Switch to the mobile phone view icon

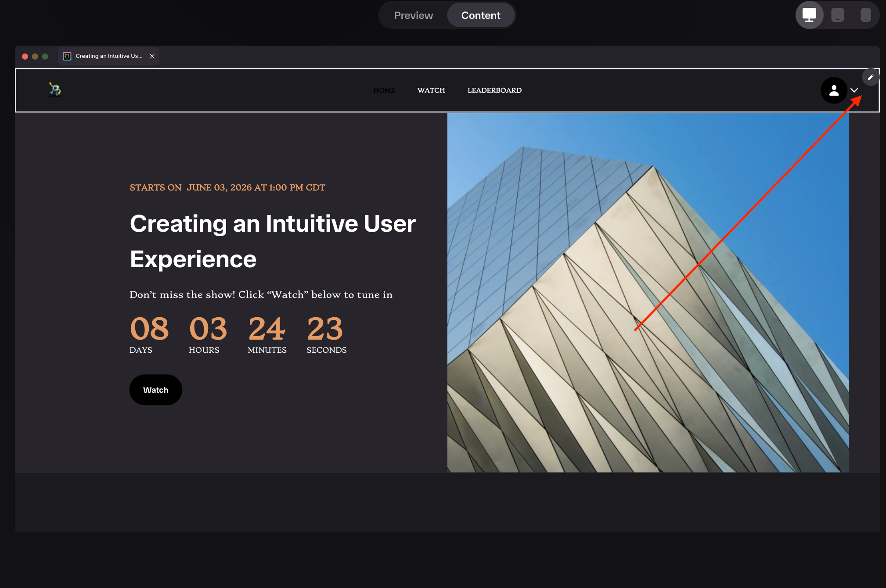pyautogui.click(x=865, y=15)
